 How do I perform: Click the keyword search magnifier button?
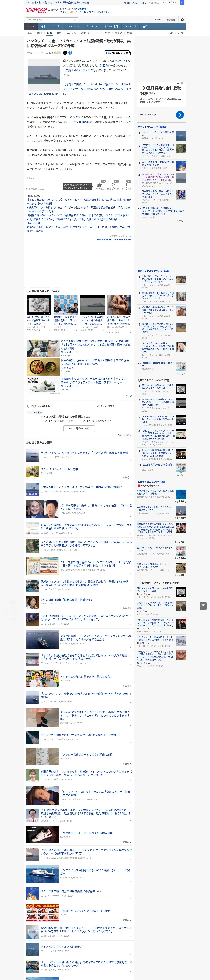click(x=75, y=20)
